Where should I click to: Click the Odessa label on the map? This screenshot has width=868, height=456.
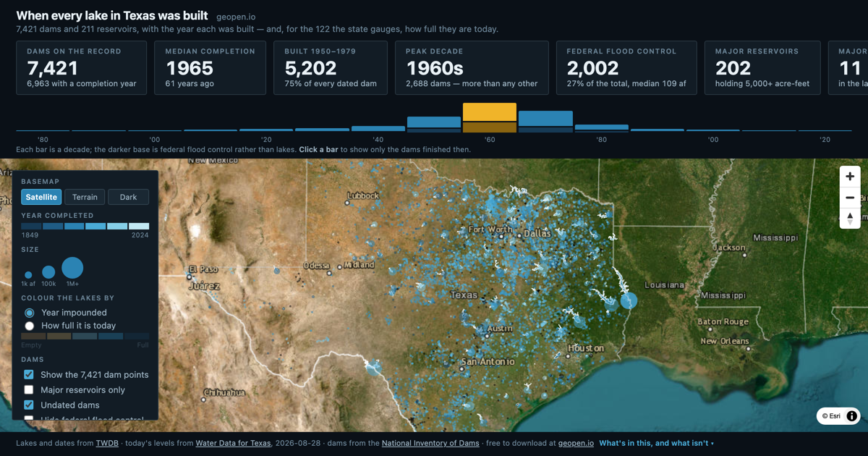(x=316, y=265)
